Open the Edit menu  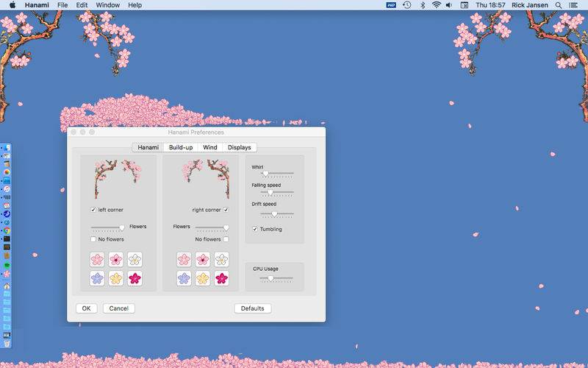[x=82, y=5]
